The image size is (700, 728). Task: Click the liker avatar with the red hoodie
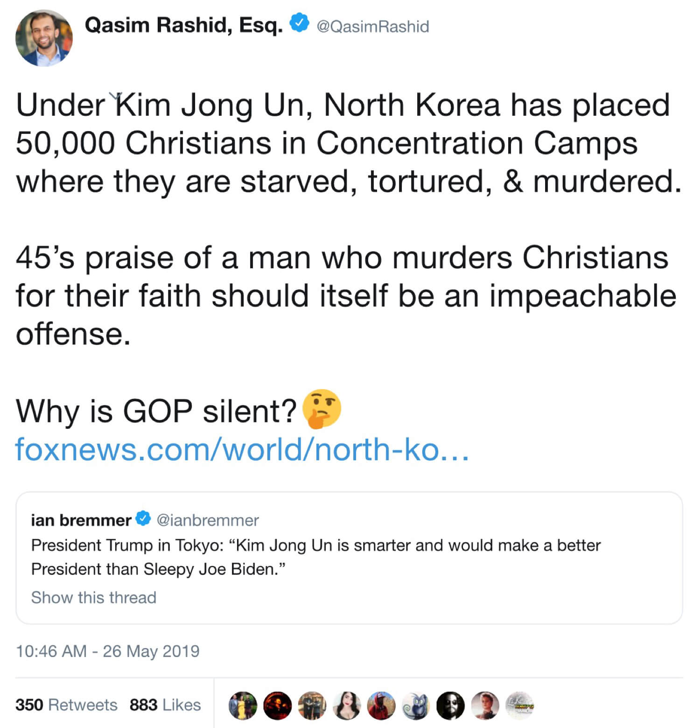click(x=382, y=705)
